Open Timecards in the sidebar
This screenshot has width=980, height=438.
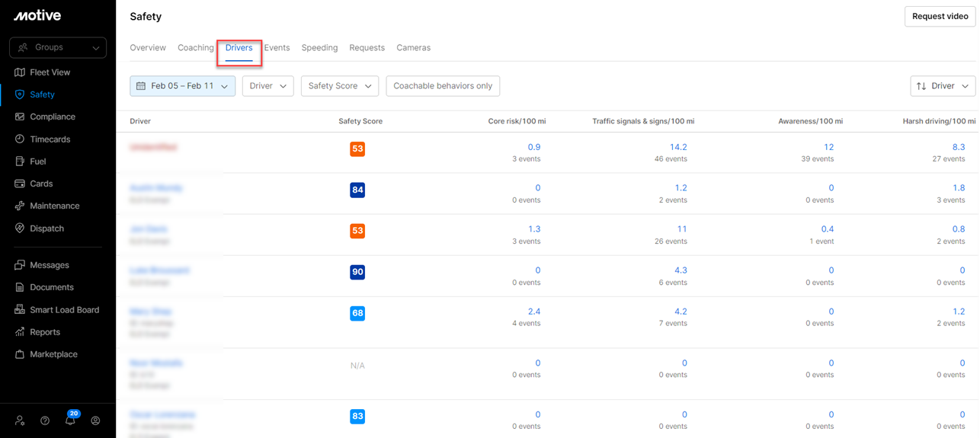[50, 139]
